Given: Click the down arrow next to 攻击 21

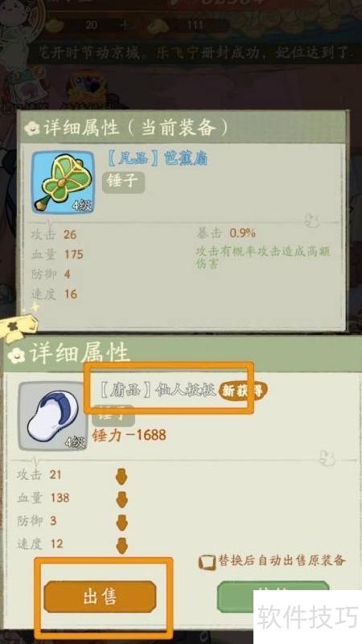Looking at the screenshot, I should (x=121, y=477).
